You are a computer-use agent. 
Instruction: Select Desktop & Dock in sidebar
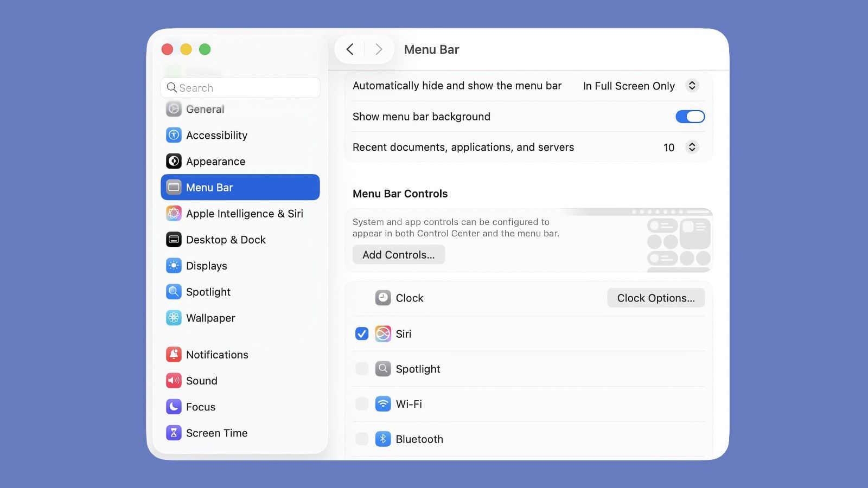[240, 239]
